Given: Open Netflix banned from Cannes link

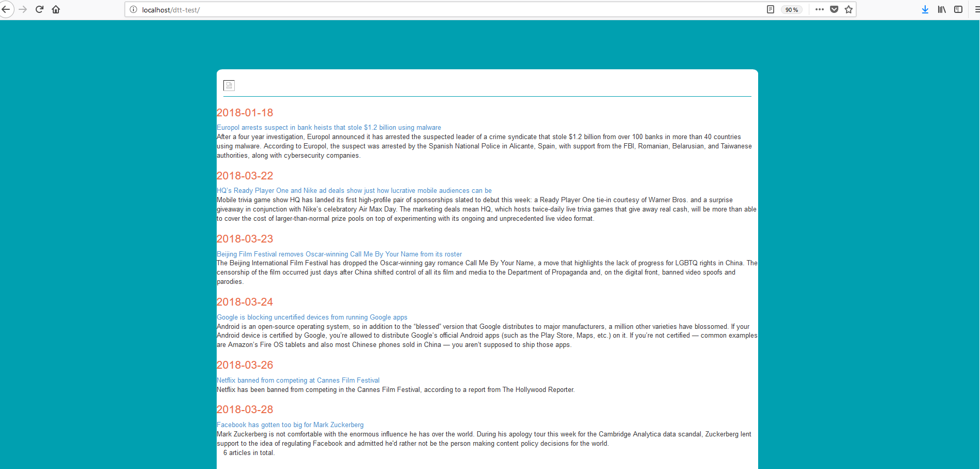Looking at the screenshot, I should tap(298, 381).
